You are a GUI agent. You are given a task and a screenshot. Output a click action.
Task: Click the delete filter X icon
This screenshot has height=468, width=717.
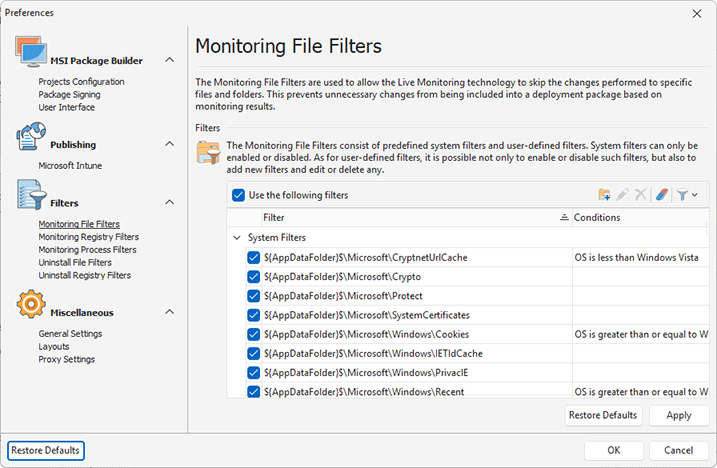click(640, 195)
